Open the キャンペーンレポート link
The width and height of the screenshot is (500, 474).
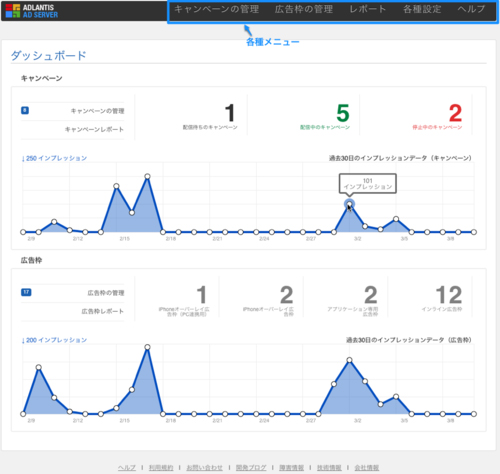(x=94, y=129)
